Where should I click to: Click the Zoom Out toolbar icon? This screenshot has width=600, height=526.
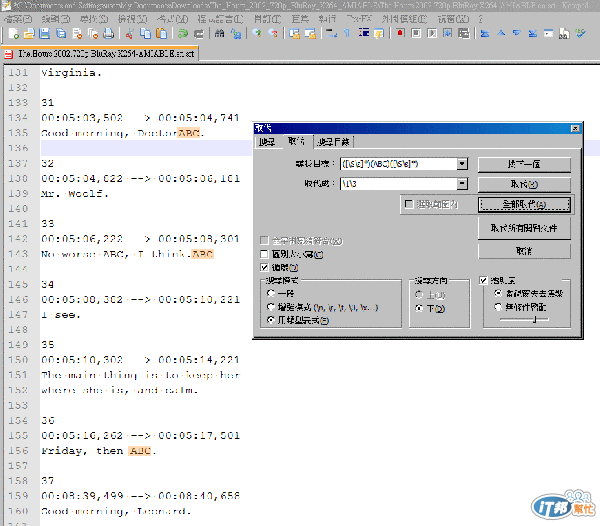[273, 34]
